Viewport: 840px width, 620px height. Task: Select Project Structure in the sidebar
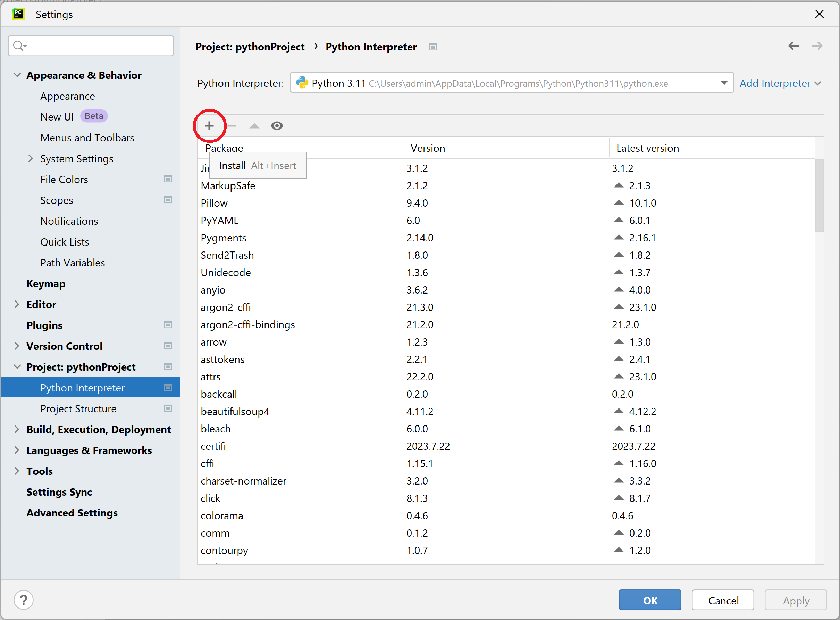coord(78,408)
